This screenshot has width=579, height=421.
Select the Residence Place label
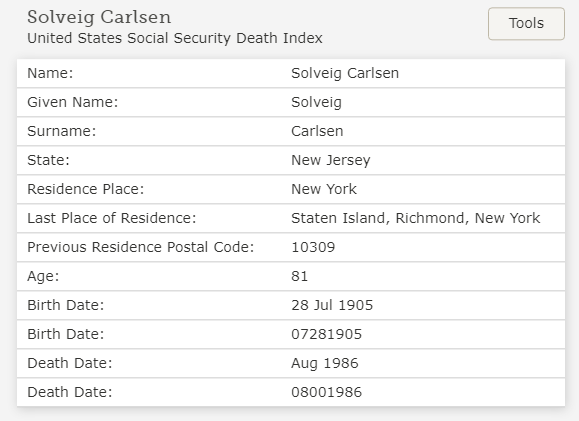86,189
